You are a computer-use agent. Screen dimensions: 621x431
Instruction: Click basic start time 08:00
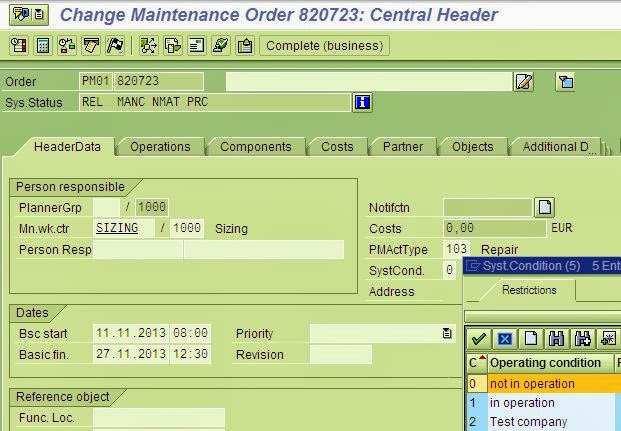(x=190, y=333)
